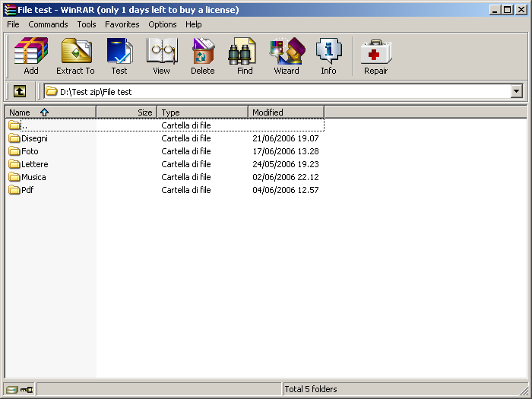Click the Add archive toolbar icon
The image size is (532, 399).
(x=31, y=51)
